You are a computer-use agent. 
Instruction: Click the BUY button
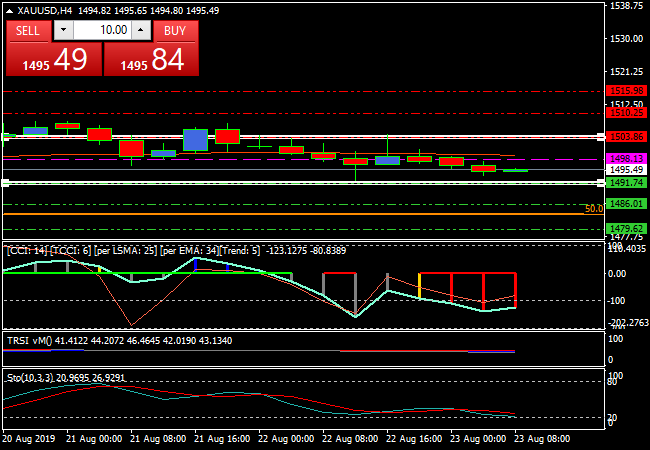pos(175,31)
